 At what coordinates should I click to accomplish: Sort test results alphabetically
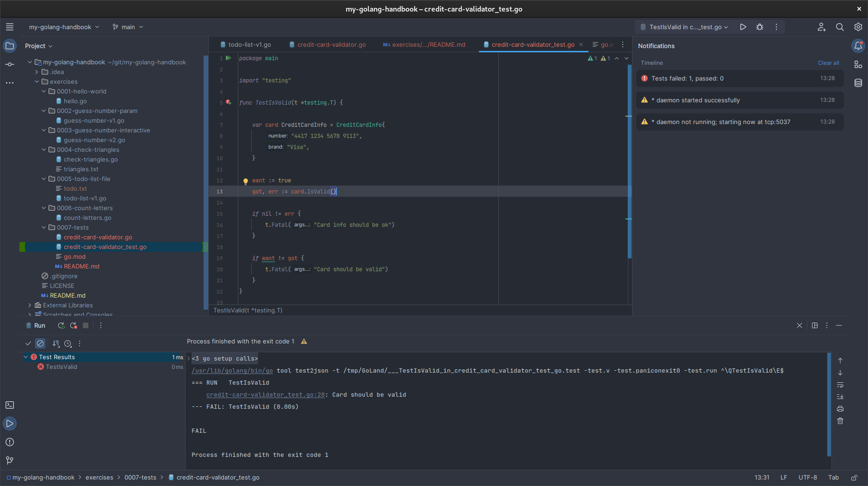(x=56, y=343)
